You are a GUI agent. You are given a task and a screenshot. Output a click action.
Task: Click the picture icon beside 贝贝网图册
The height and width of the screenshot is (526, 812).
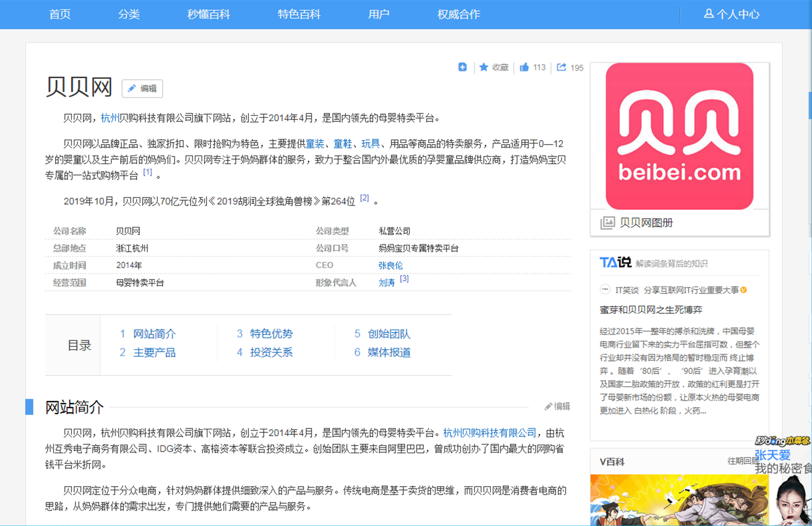608,223
